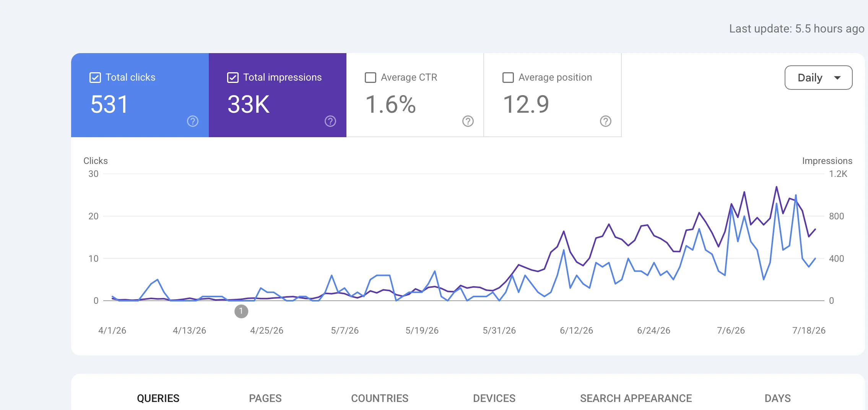Switch to the DEVICES tab
This screenshot has width=868, height=410.
pos(494,398)
